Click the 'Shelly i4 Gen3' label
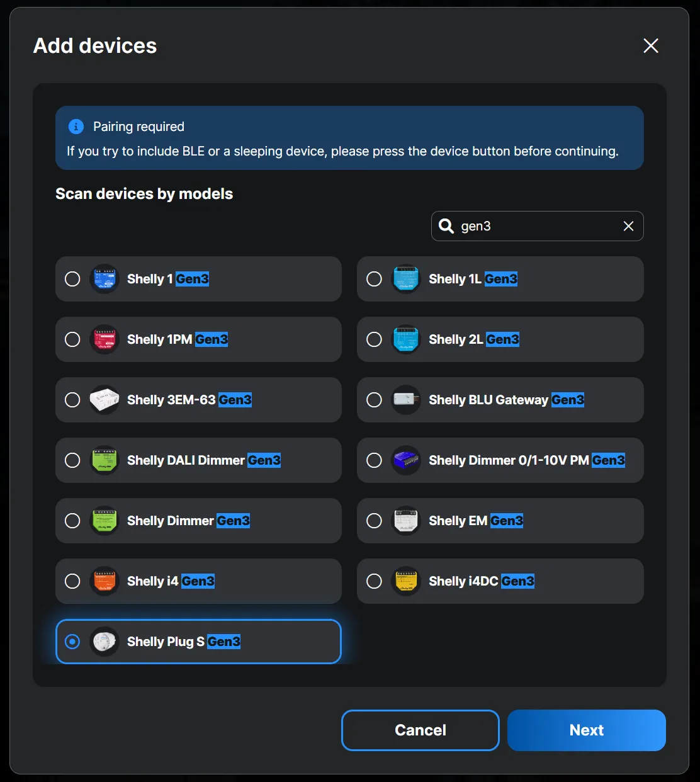This screenshot has width=700, height=782. 171,581
